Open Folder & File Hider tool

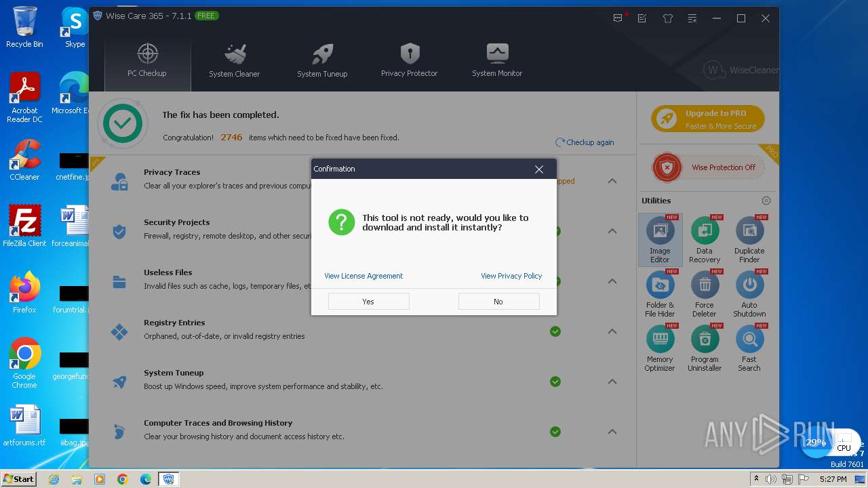click(x=660, y=294)
